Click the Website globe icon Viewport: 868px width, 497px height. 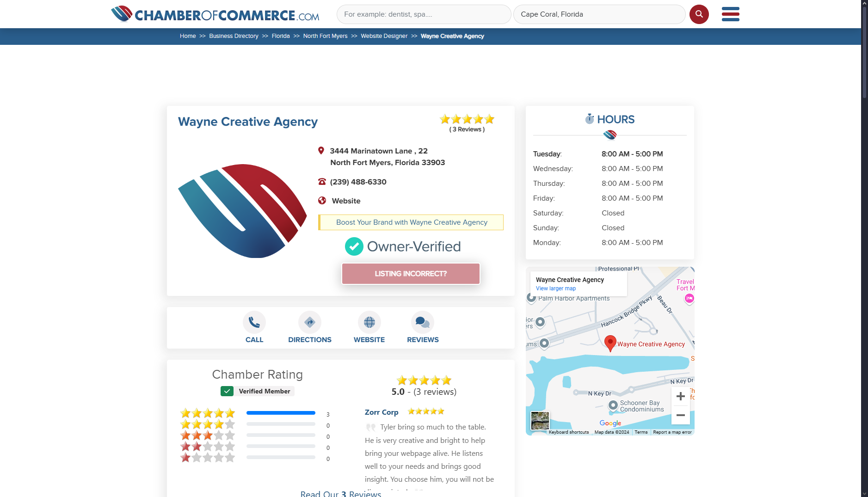tap(369, 322)
